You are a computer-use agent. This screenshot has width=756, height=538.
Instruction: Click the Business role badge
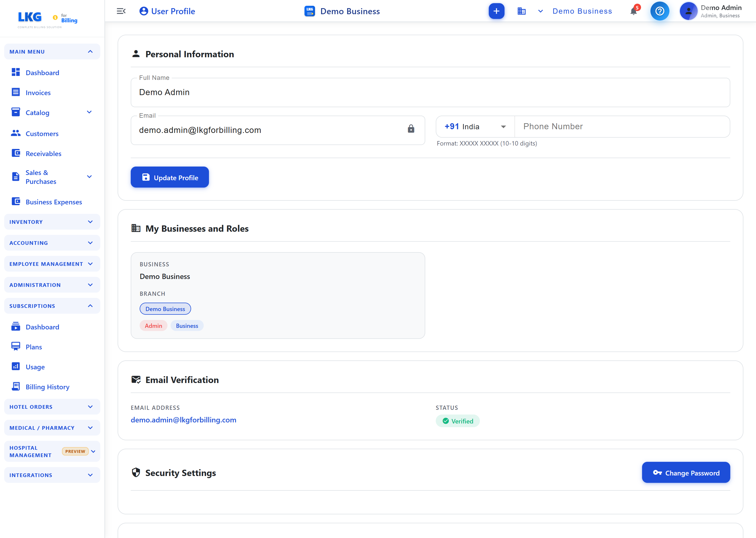pos(187,326)
